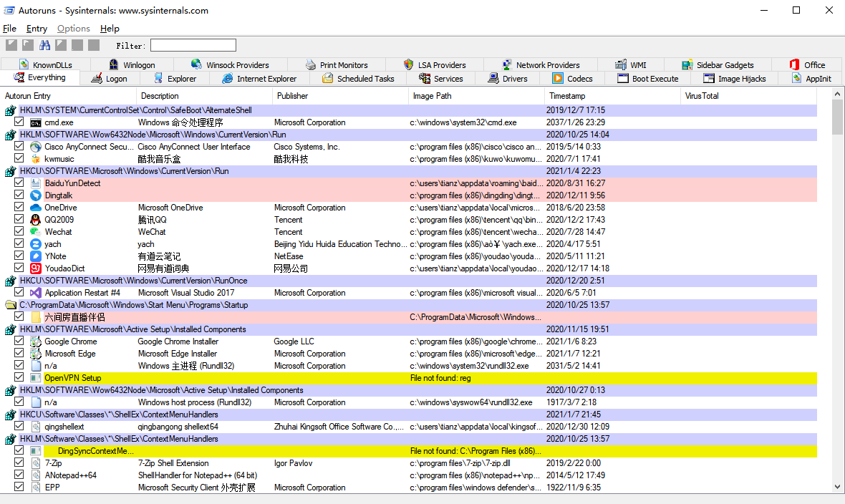Image resolution: width=845 pixels, height=504 pixels.
Task: Click the 'Igor Pavlov' publisher cell
Action: (293, 463)
